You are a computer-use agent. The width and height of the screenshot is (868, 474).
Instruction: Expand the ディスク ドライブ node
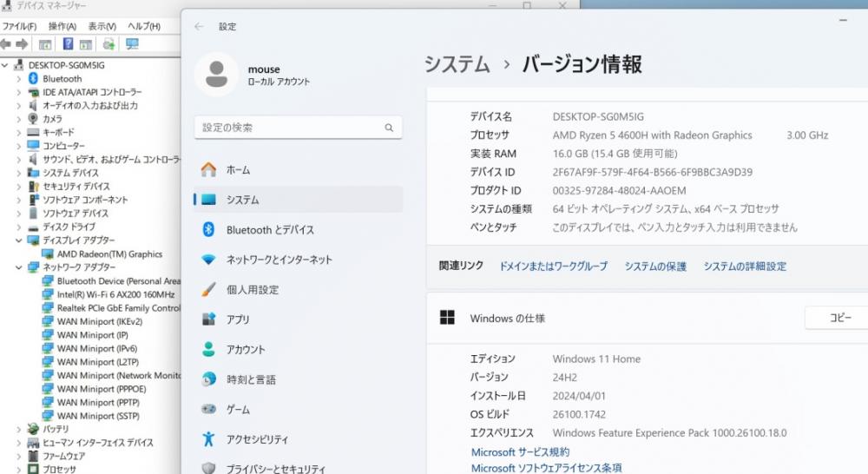[x=19, y=227]
